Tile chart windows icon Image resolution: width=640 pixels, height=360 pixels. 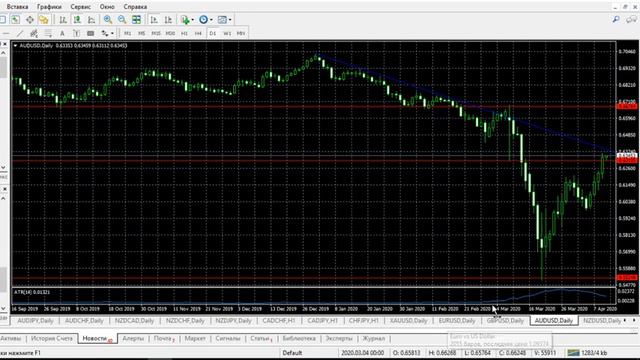pyautogui.click(x=136, y=20)
